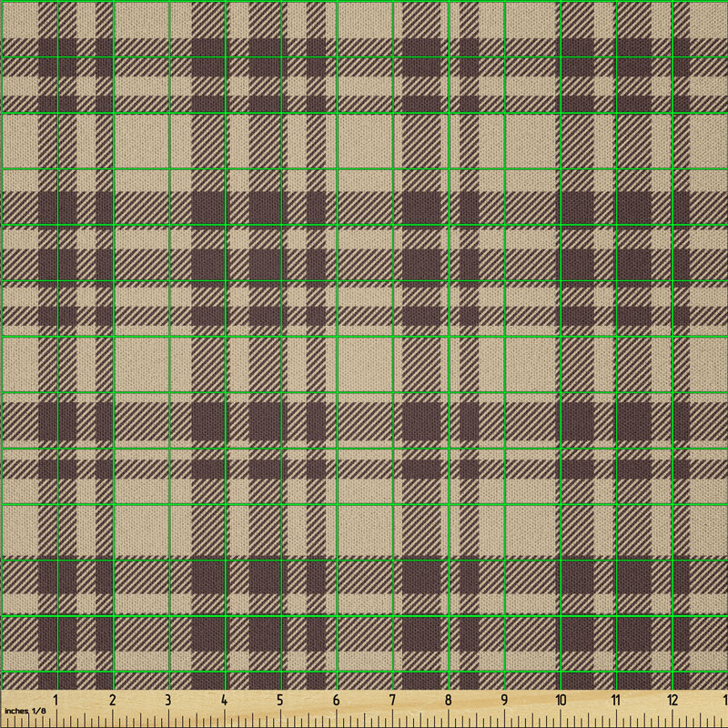
Task: Click the ruler number 11 mark
Action: point(616,700)
